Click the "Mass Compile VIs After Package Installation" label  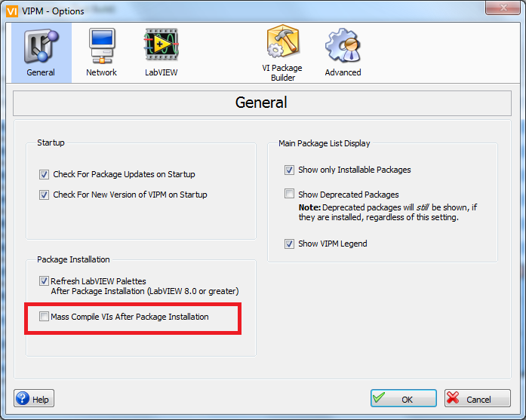coord(130,317)
